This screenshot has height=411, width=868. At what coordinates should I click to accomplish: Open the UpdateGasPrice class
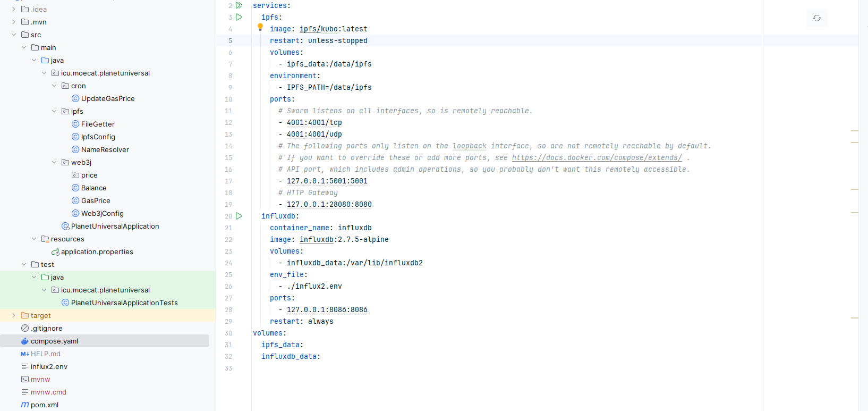(x=108, y=98)
